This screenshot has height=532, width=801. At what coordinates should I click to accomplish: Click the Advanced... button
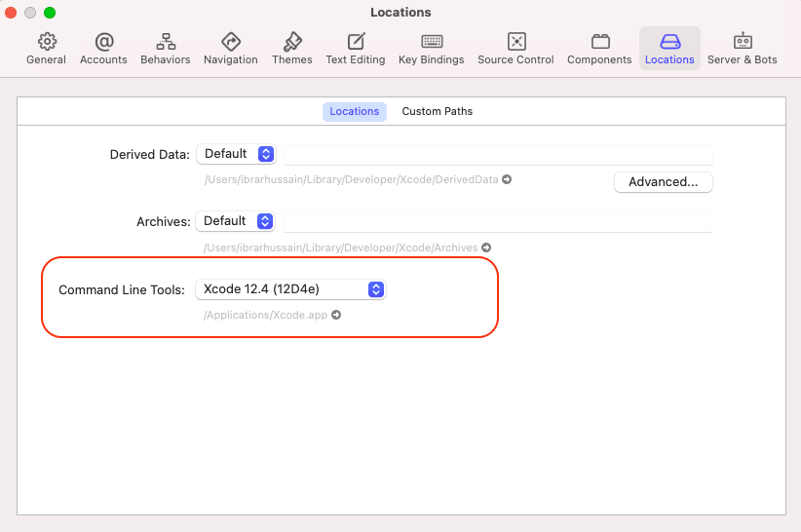pos(663,182)
